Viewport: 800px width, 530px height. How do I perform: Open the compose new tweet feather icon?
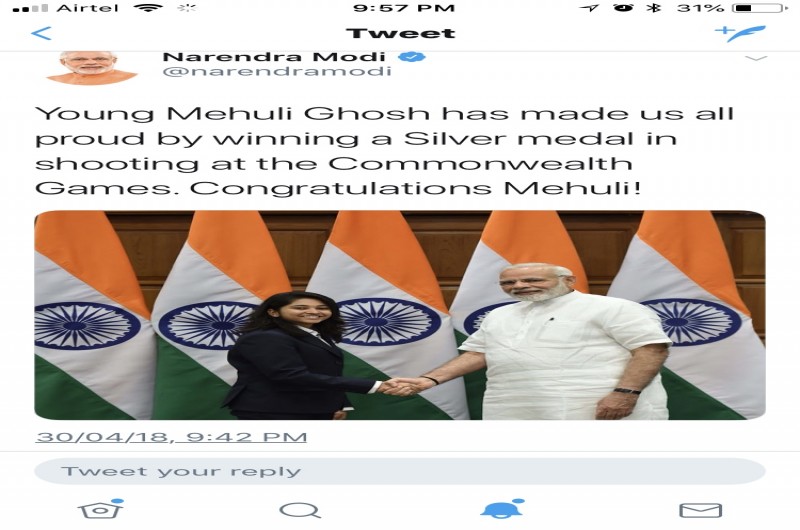(740, 33)
